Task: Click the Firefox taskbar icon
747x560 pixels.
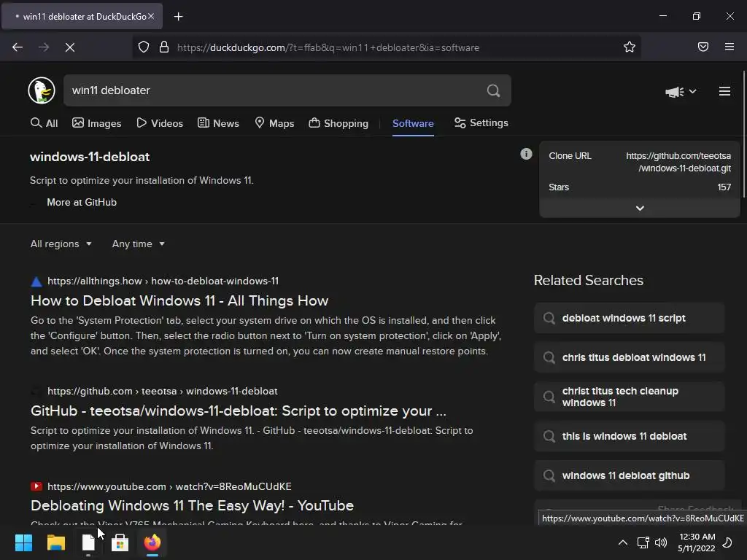Action: [152, 542]
